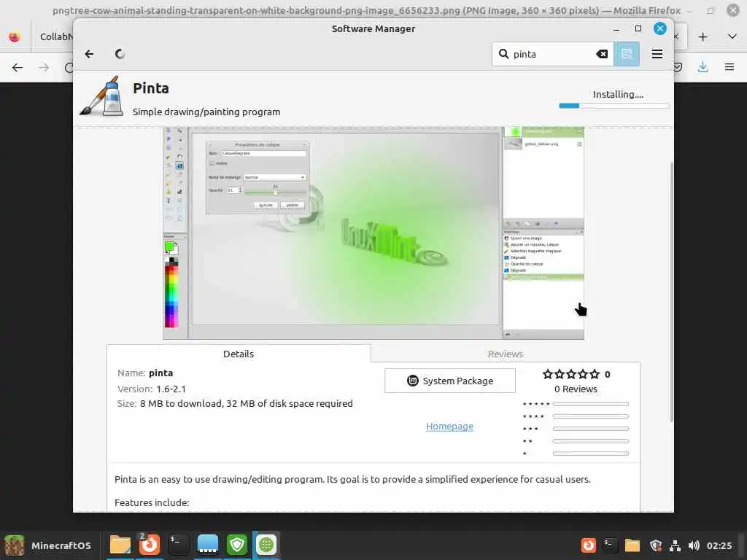Open the volume control tray icon
The height and width of the screenshot is (560, 747).
[694, 545]
